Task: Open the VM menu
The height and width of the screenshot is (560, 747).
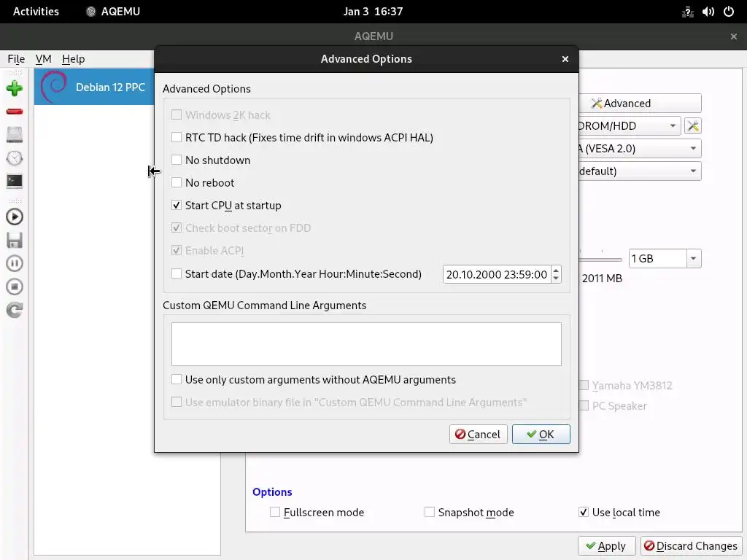Action: [43, 59]
